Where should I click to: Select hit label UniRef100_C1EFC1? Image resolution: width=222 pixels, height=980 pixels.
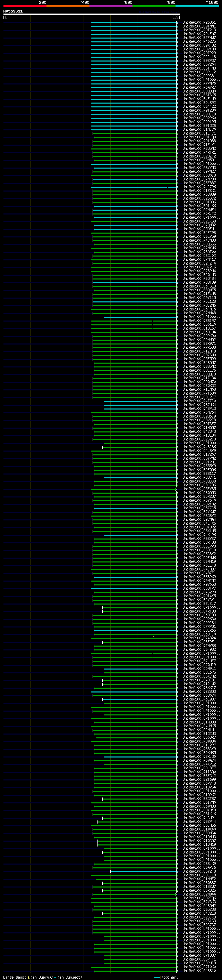pos(199,133)
